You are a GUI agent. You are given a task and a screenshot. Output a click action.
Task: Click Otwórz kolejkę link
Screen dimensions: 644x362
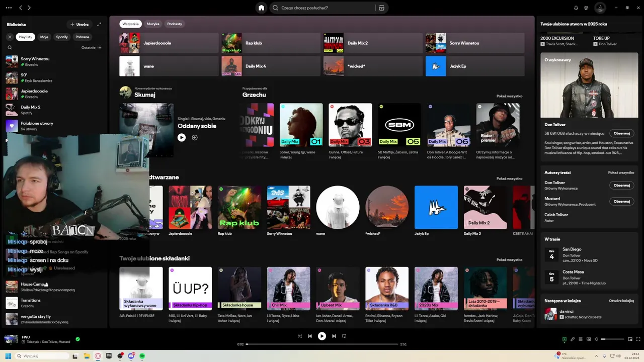621,301
